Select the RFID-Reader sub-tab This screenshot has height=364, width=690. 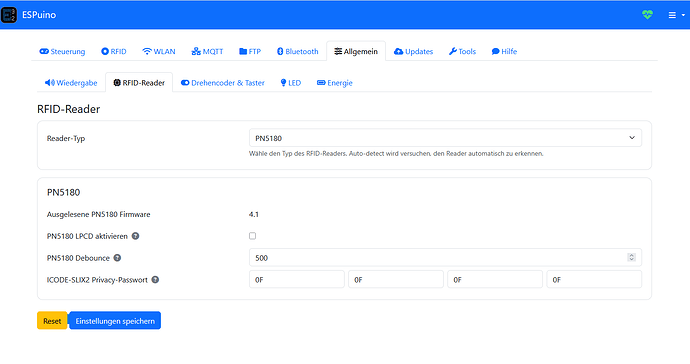click(139, 83)
